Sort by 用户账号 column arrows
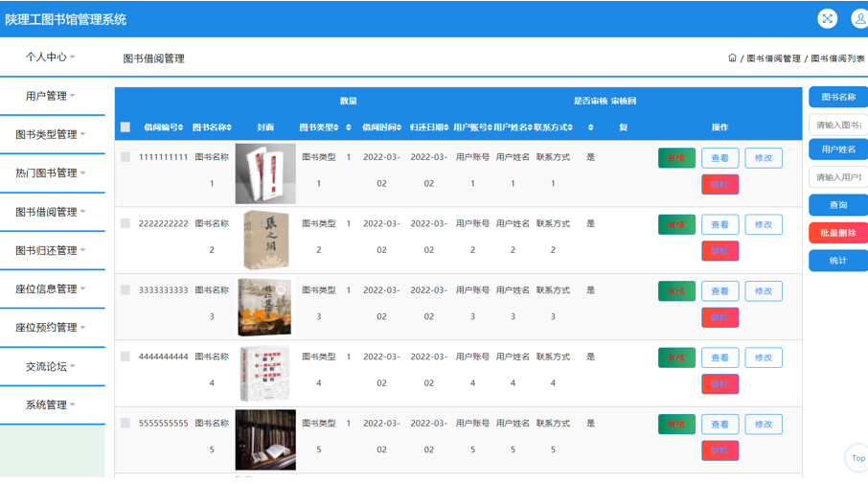868x484 pixels. (490, 127)
